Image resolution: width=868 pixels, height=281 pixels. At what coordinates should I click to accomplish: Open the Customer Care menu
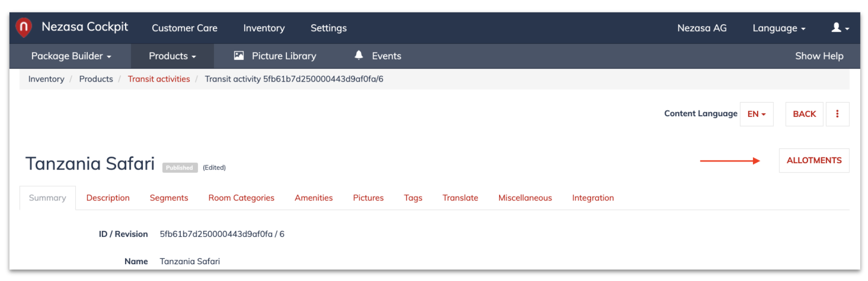point(184,28)
